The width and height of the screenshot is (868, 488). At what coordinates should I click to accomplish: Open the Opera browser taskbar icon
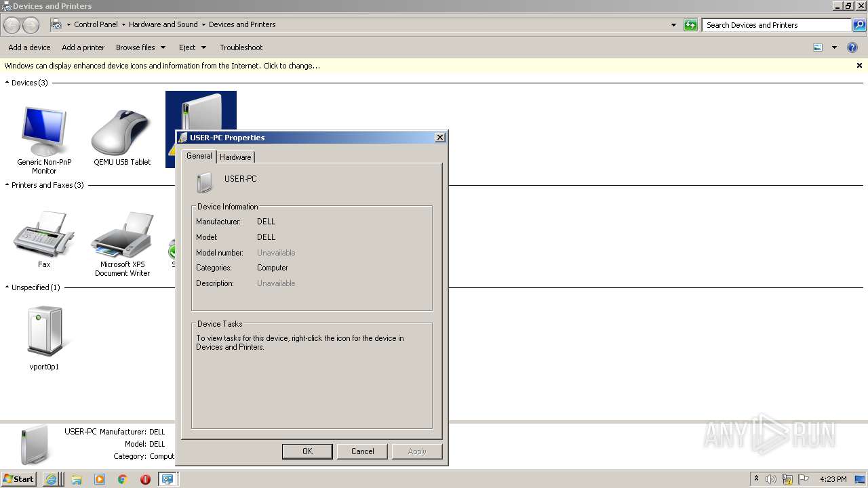[x=145, y=479]
